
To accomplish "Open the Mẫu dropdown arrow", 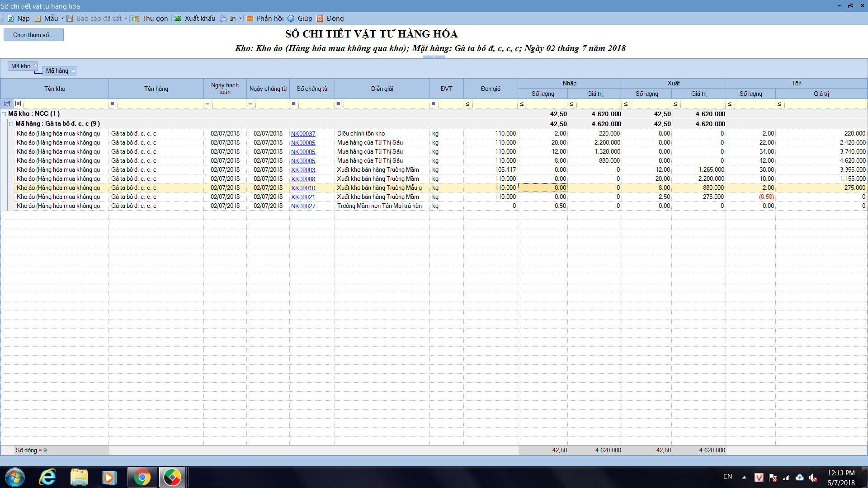I will pos(62,19).
